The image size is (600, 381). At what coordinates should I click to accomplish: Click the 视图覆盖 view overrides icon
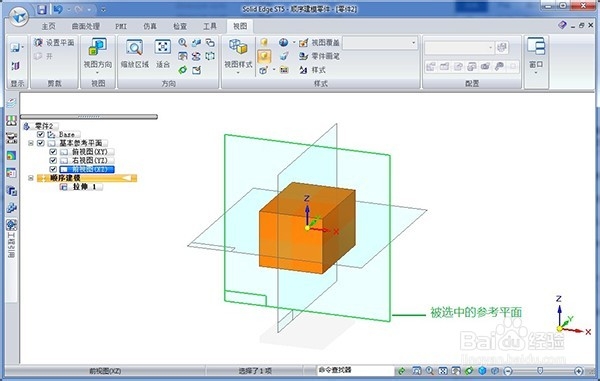[303, 42]
